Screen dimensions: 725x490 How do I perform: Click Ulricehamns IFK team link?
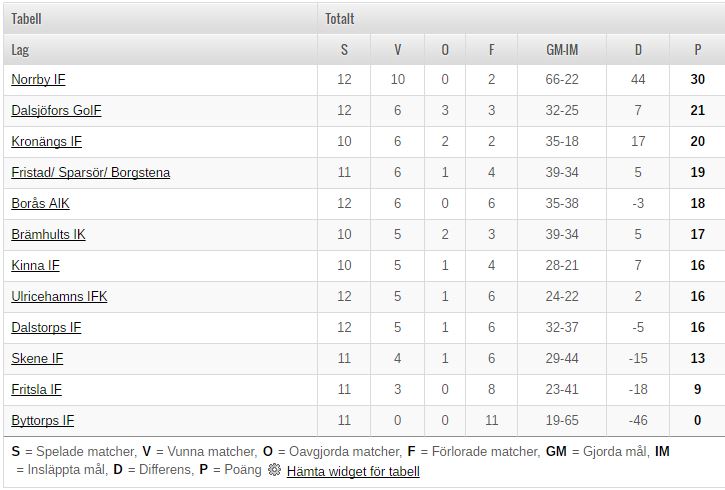coord(59,296)
